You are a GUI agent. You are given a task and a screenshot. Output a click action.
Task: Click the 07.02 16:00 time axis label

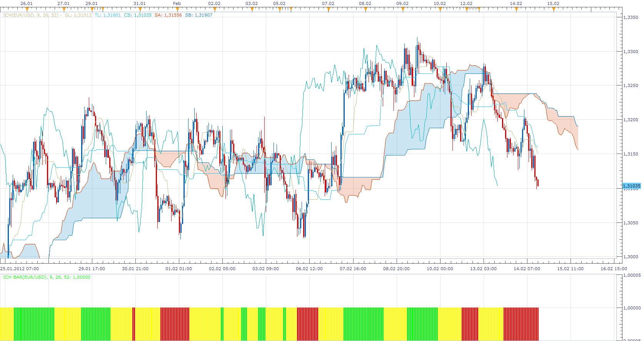pyautogui.click(x=353, y=269)
